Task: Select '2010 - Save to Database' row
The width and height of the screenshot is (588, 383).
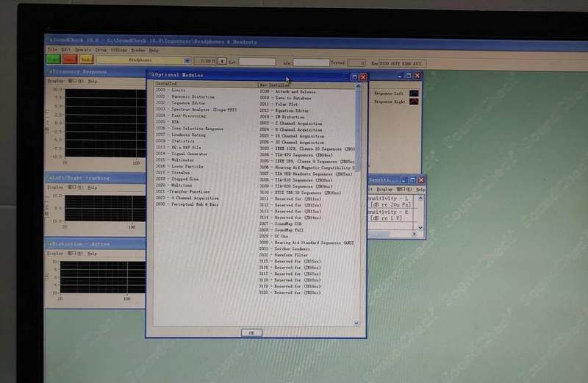Action: click(x=285, y=98)
